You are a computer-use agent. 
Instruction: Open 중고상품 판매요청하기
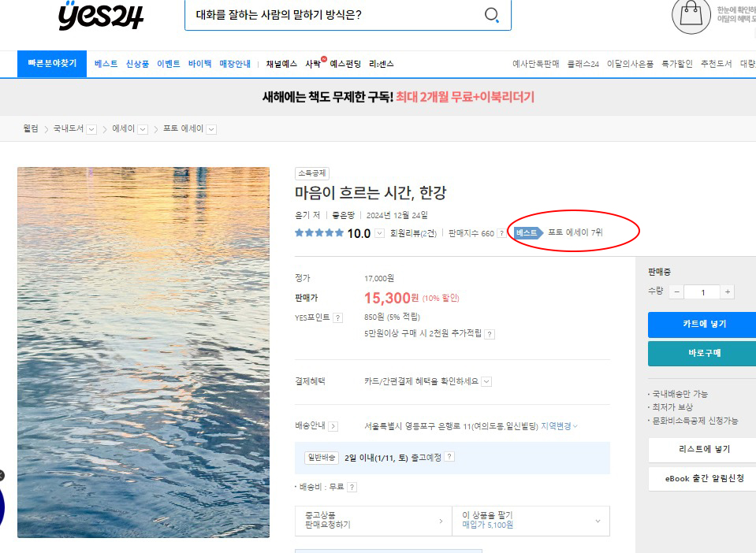tap(374, 521)
